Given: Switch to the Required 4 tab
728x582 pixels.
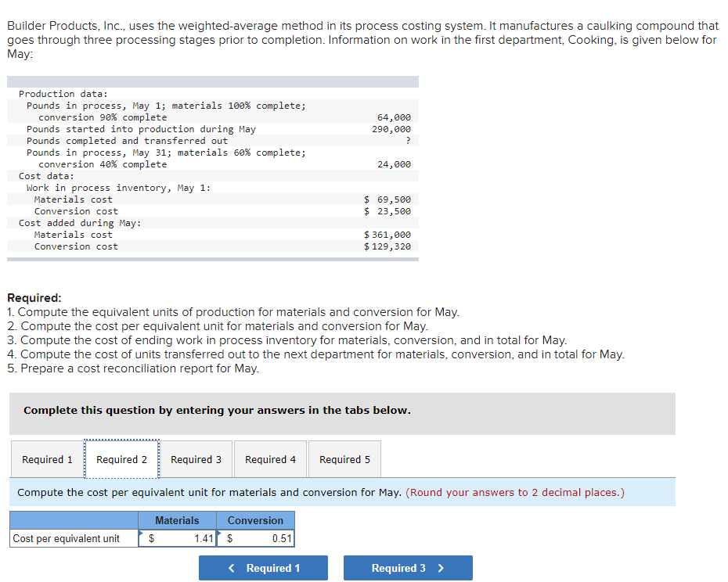Looking at the screenshot, I should pyautogui.click(x=270, y=459).
